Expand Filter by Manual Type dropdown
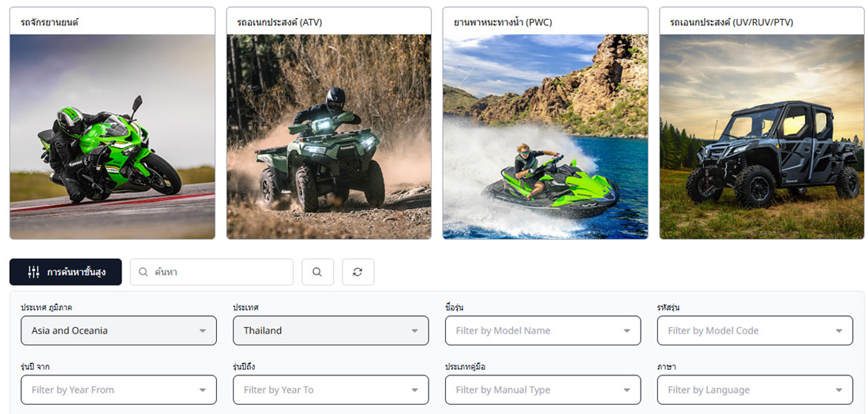 pyautogui.click(x=543, y=390)
